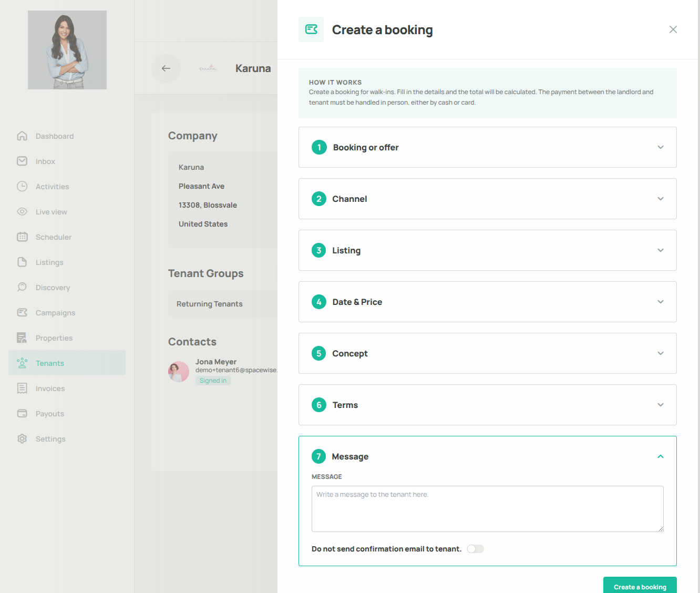Image resolution: width=700 pixels, height=593 pixels.
Task: Toggle do not send confirmation email switch
Action: [476, 549]
